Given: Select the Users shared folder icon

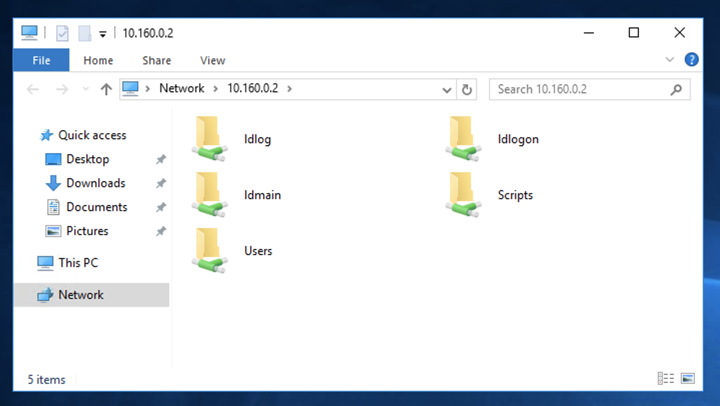Looking at the screenshot, I should [208, 251].
